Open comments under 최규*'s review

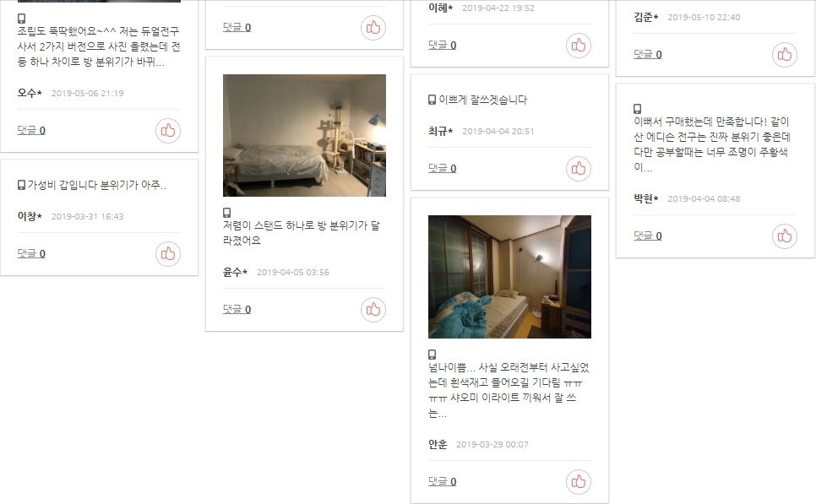[443, 168]
